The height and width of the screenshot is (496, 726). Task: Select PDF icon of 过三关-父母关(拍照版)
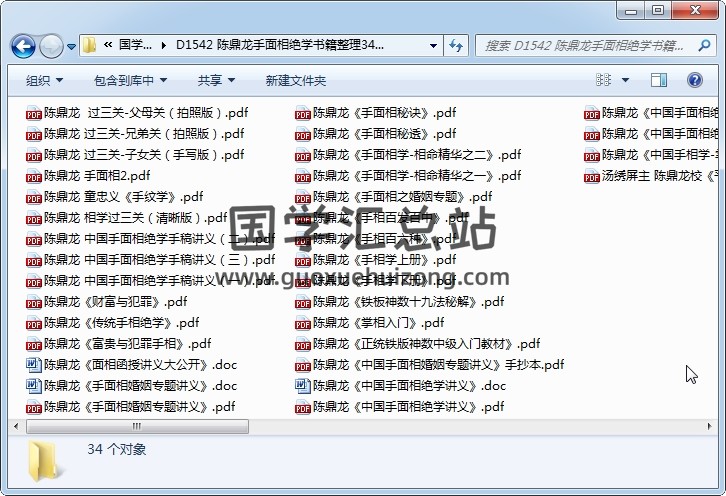(x=34, y=113)
